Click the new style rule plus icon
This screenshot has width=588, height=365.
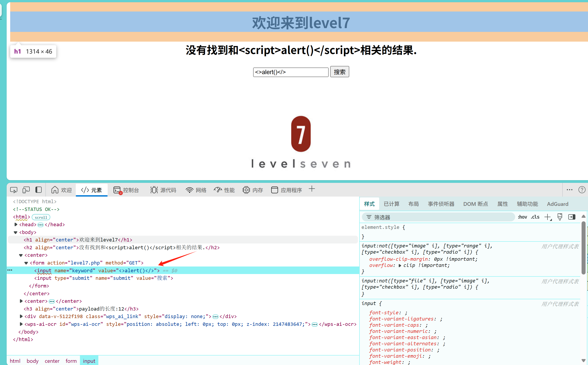(548, 217)
